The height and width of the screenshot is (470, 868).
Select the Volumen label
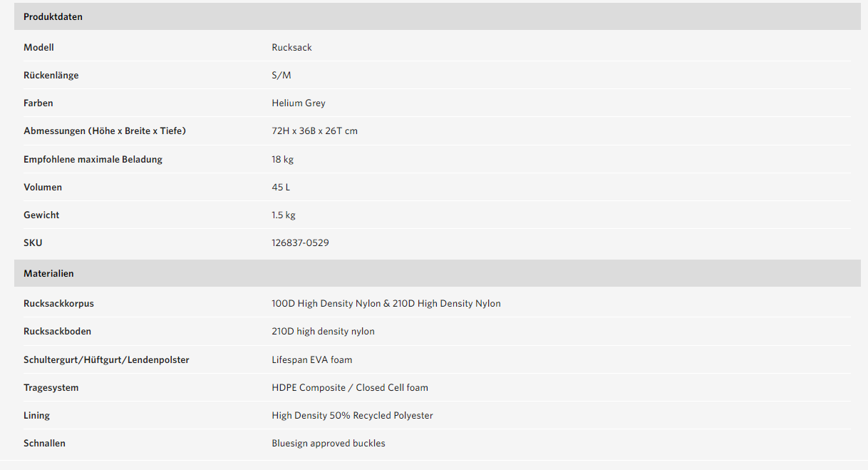click(x=42, y=187)
